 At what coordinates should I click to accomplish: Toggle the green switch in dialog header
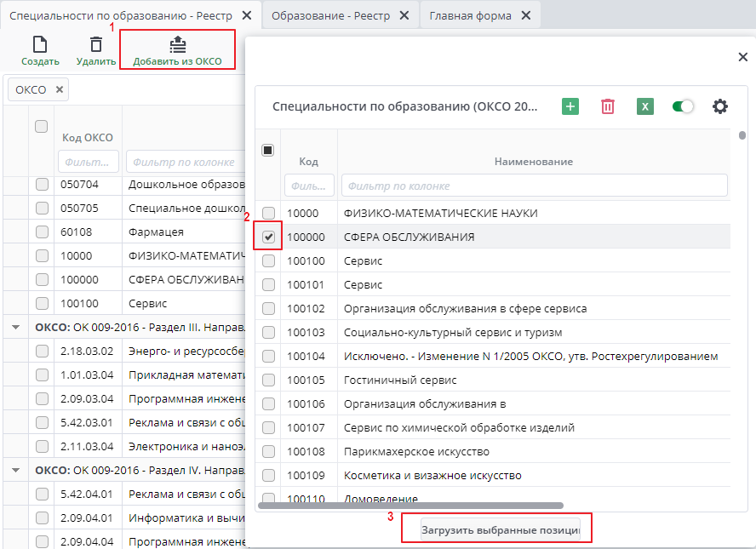(x=683, y=106)
